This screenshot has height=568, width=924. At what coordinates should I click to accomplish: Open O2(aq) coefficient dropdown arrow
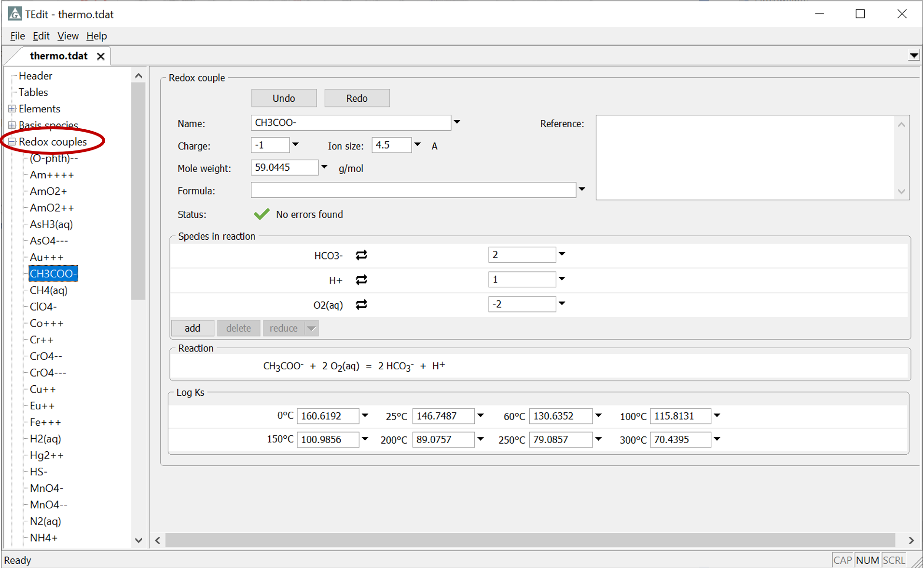pos(562,304)
